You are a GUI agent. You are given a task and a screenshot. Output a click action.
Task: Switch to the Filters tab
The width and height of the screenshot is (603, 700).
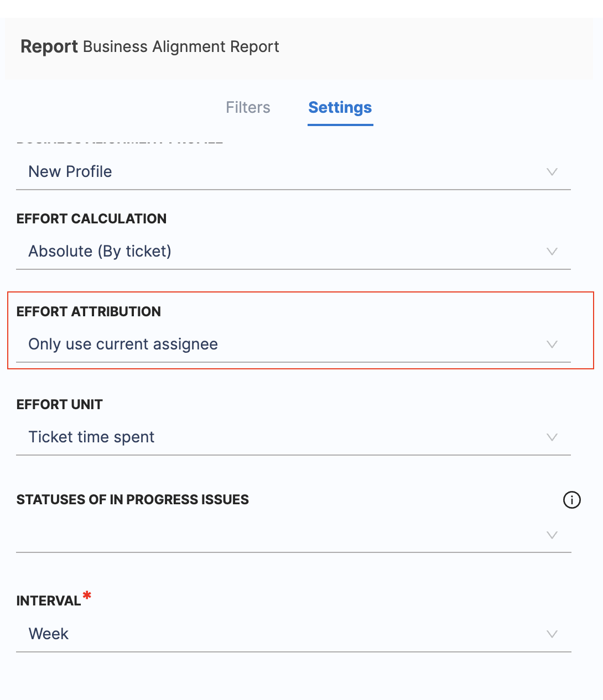coord(248,107)
